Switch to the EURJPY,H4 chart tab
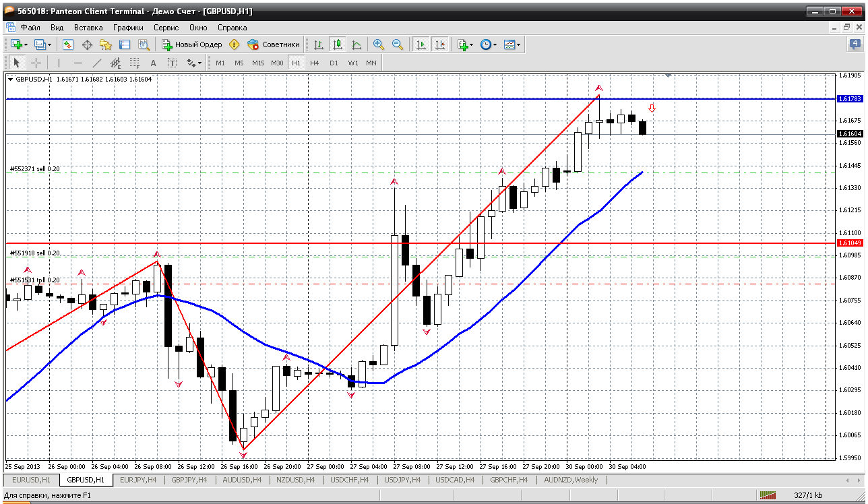 pyautogui.click(x=138, y=480)
